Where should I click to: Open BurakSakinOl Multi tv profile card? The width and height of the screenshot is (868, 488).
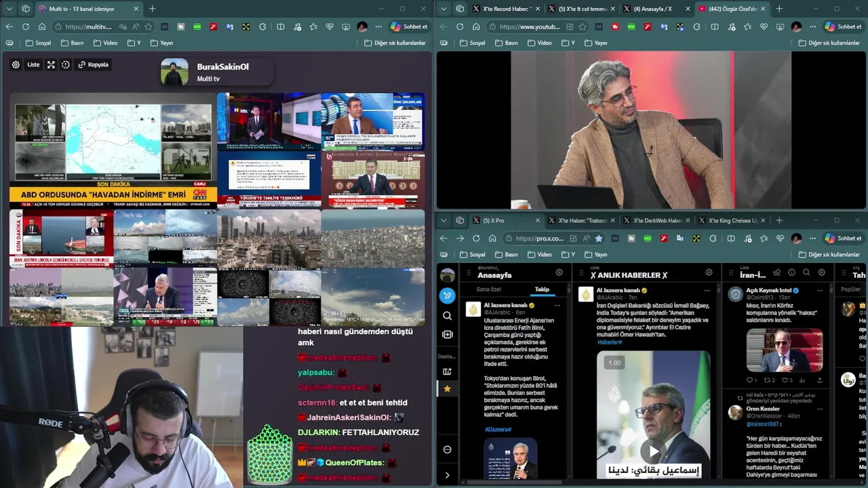point(216,72)
